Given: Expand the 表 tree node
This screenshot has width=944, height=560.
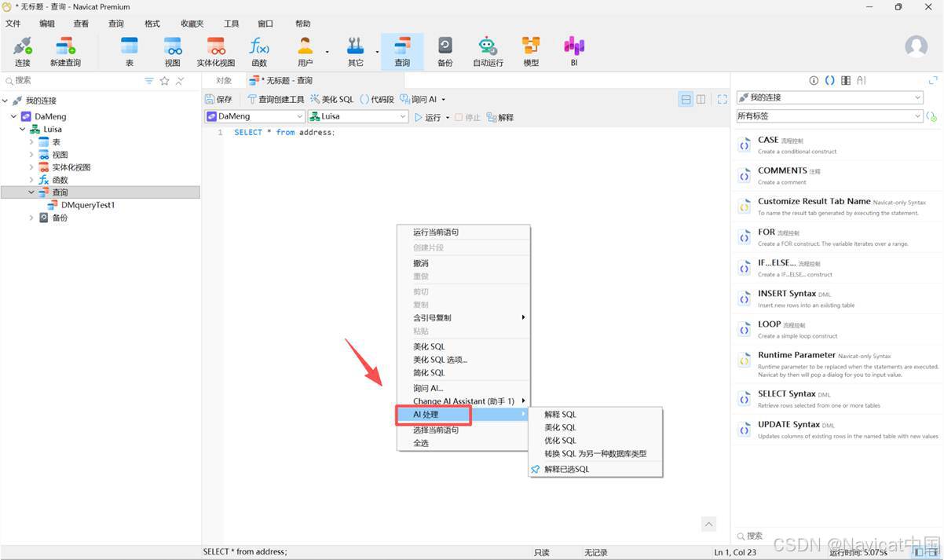Looking at the screenshot, I should point(31,142).
